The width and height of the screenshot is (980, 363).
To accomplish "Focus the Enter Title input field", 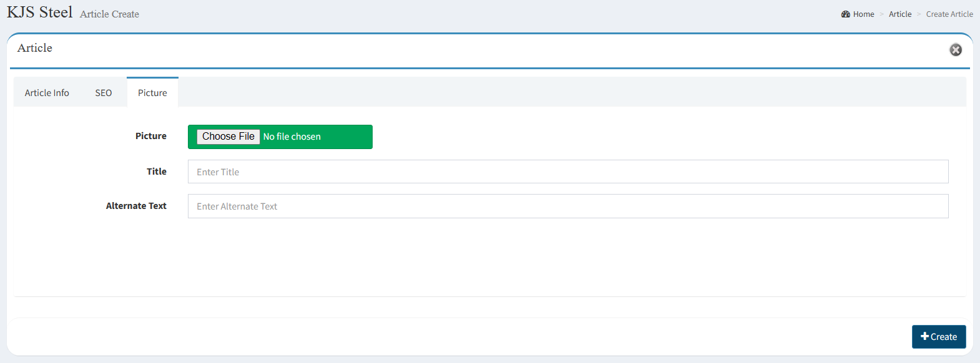I will coord(568,172).
